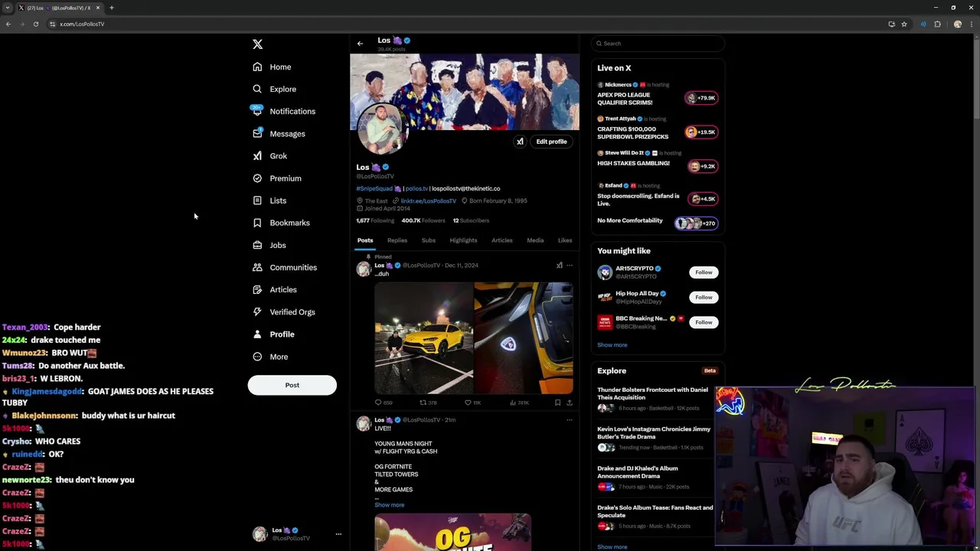
Task: Open the Verified Orgs lightning icon
Action: coord(257,311)
